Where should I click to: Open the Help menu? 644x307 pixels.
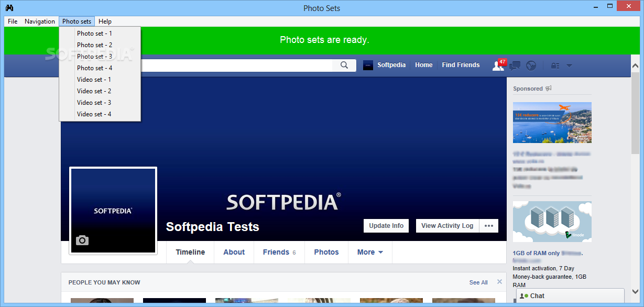pos(105,21)
